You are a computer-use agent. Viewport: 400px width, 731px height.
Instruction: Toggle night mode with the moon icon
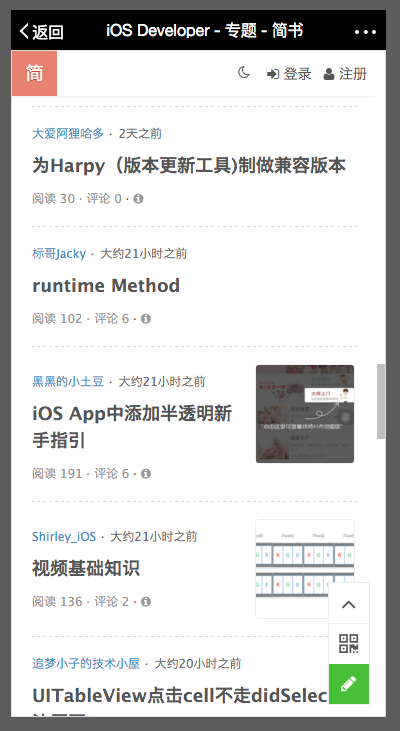[244, 73]
